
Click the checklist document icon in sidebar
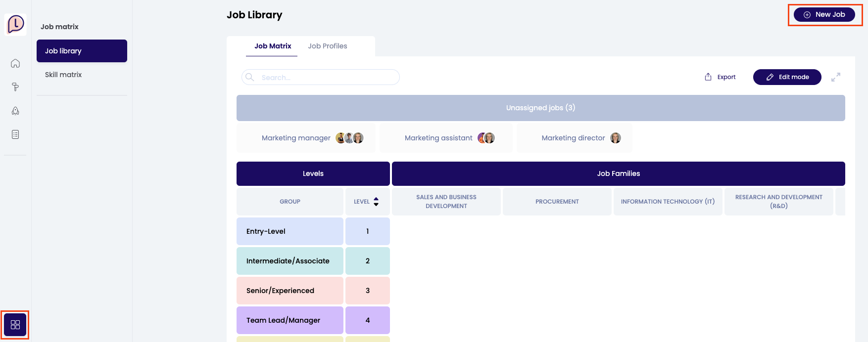pyautogui.click(x=15, y=134)
